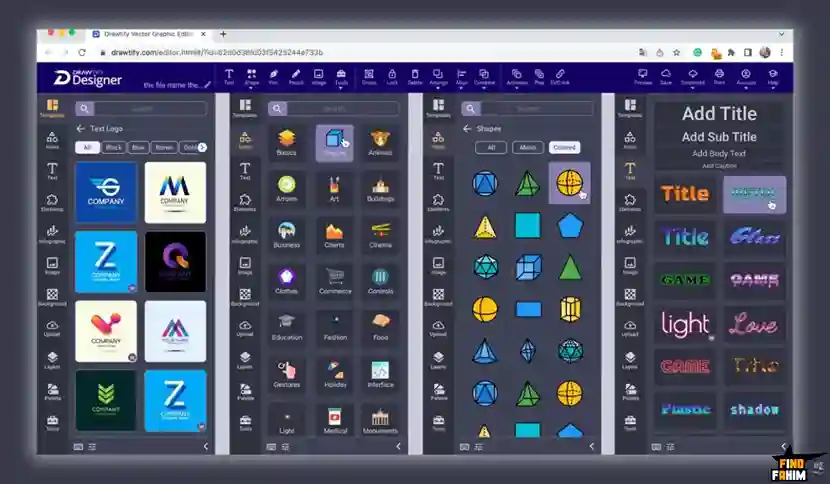Screen dimensions: 830x484
Task: Select the Blue filter chip under Text Logo
Action: [x=138, y=147]
